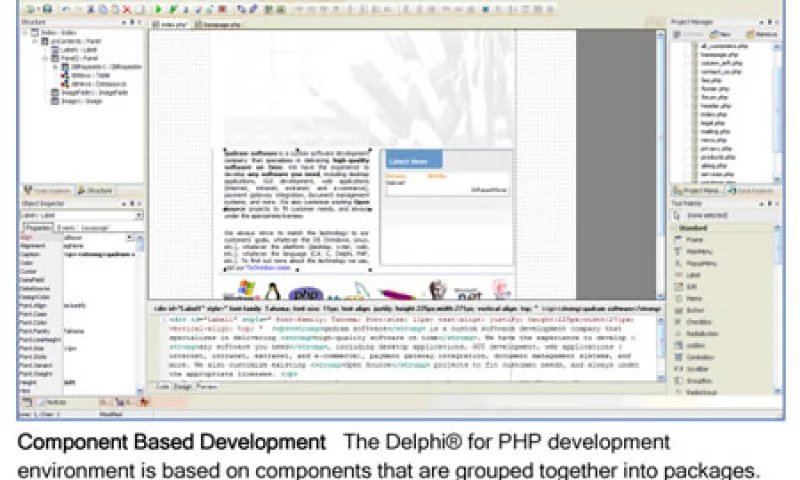Switch to the index.php editor tab
Screen dimensions: 800x480
171,24
